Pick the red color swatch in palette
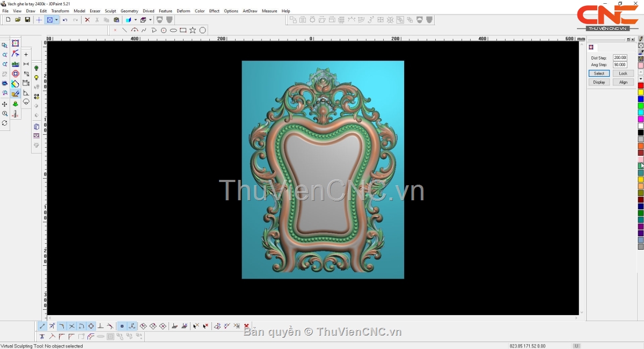Image resolution: width=644 pixels, height=349 pixels. point(641,86)
